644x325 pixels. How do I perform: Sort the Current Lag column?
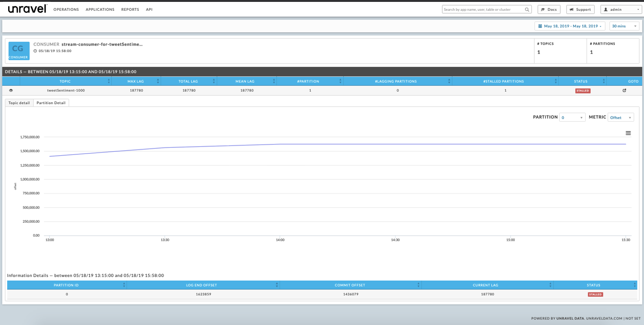[551, 285]
